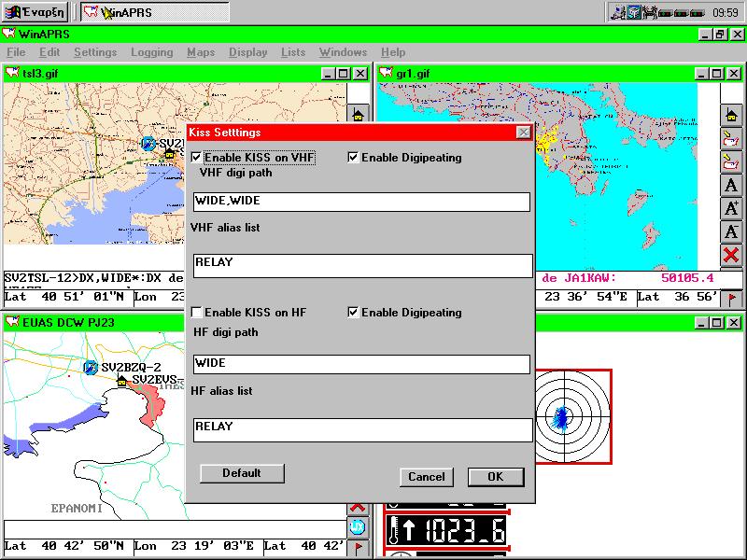Viewport: 747px width, 560px height.
Task: Click the blue WX weather icon
Action: point(358,526)
